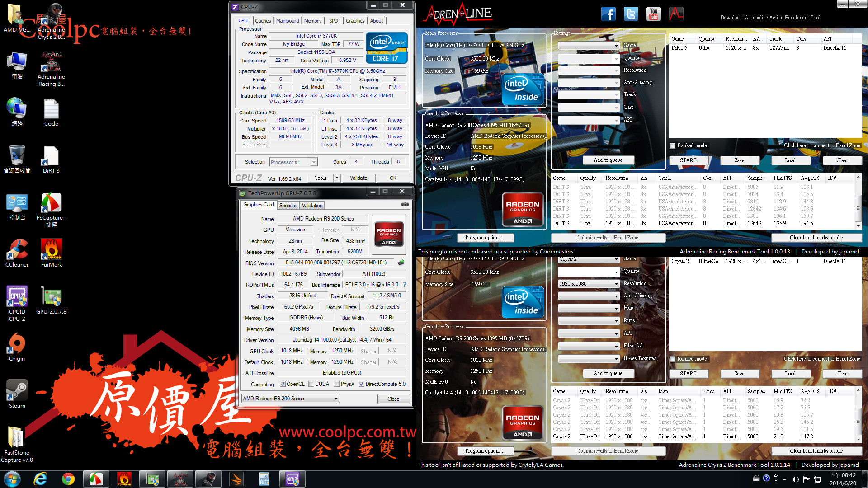Open the Adrenaline Racing Benchmark desktop shortcut
The width and height of the screenshot is (868, 488).
(x=51, y=69)
